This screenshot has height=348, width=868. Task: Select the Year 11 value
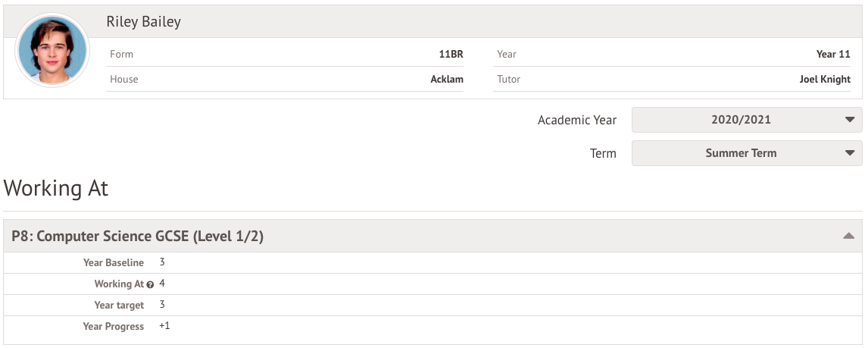point(833,55)
